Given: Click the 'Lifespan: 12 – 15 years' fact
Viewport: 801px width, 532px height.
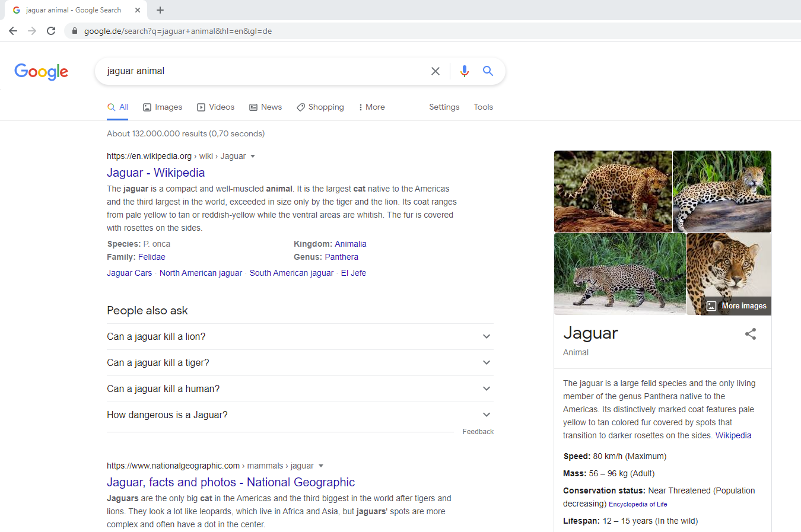Looking at the screenshot, I should pos(631,521).
